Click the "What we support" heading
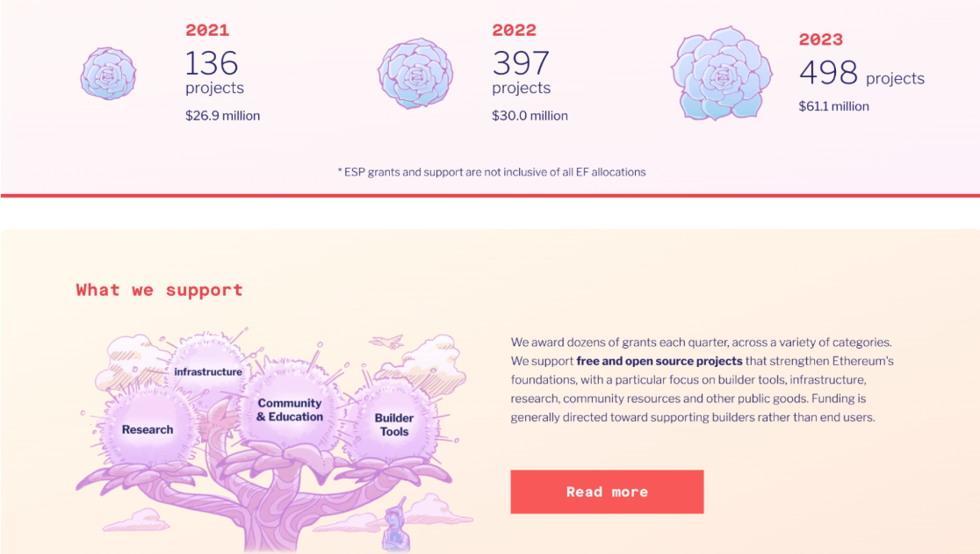Image resolution: width=980 pixels, height=554 pixels. click(x=159, y=290)
